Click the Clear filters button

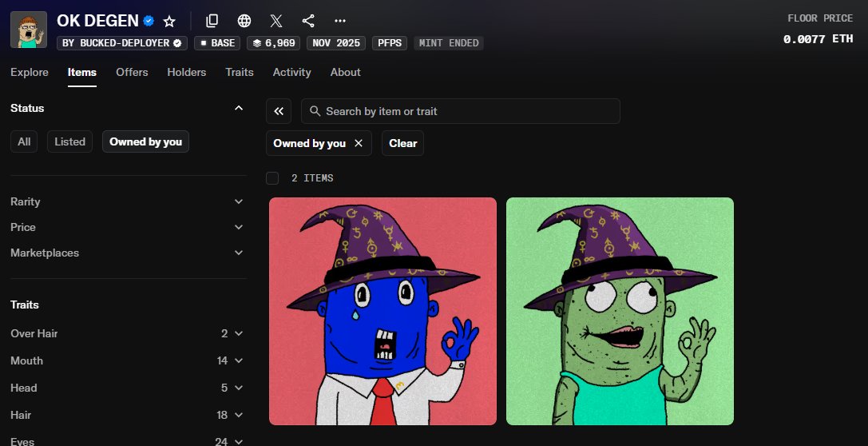pyautogui.click(x=402, y=143)
